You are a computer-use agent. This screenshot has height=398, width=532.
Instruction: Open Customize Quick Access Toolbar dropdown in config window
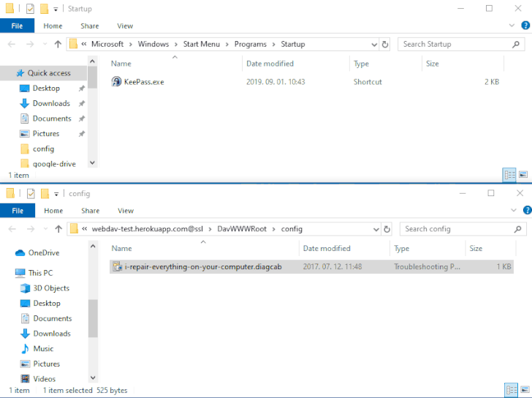pyautogui.click(x=56, y=194)
